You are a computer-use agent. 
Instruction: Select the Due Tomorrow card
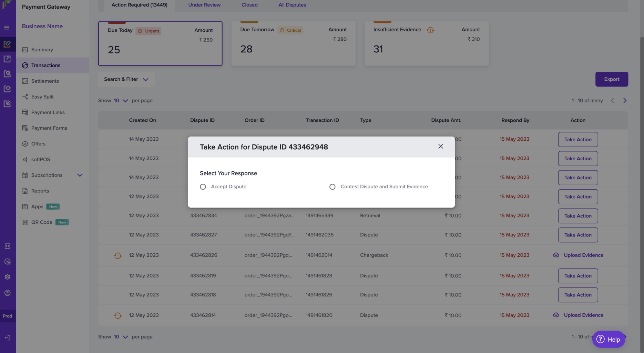(x=293, y=43)
